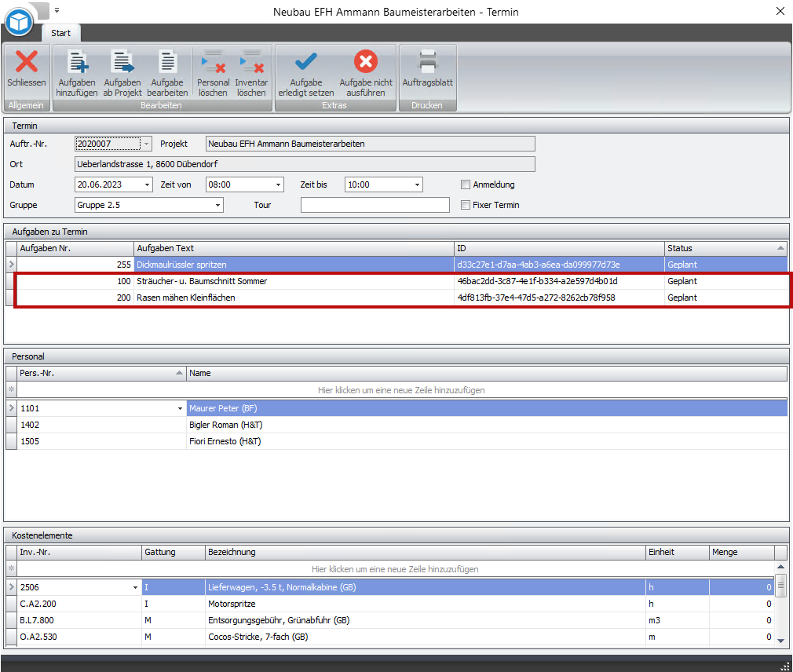The width and height of the screenshot is (793, 672).
Task: Expand the Zeit bis dropdown
Action: [x=417, y=184]
